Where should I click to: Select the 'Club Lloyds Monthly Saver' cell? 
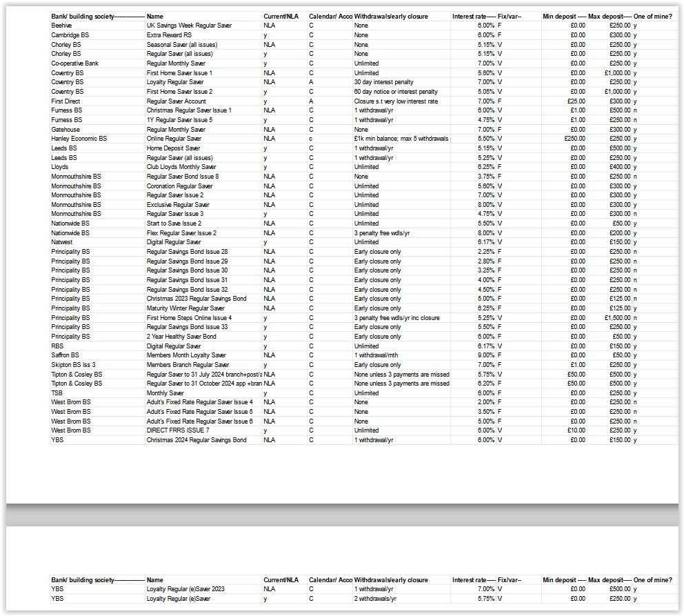click(x=181, y=167)
